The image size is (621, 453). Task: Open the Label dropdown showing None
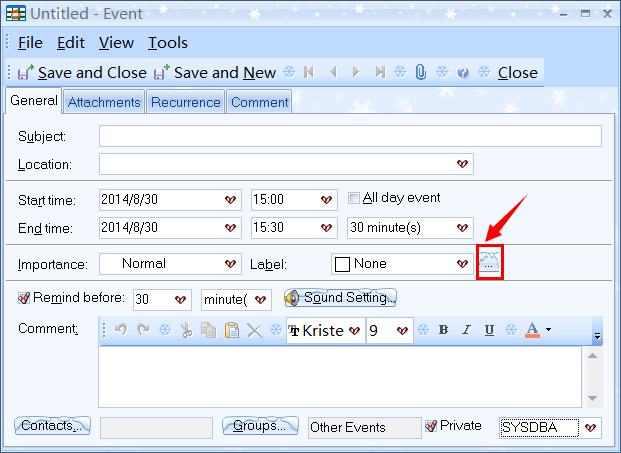(462, 264)
